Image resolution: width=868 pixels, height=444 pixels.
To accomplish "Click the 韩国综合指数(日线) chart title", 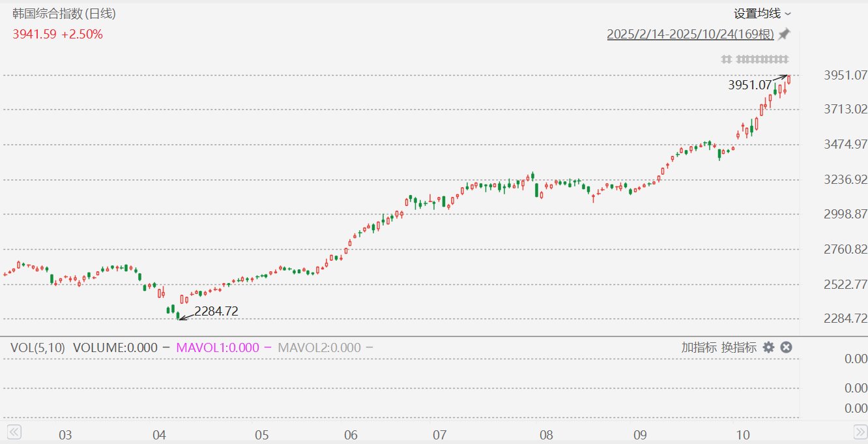I will 65,14.
